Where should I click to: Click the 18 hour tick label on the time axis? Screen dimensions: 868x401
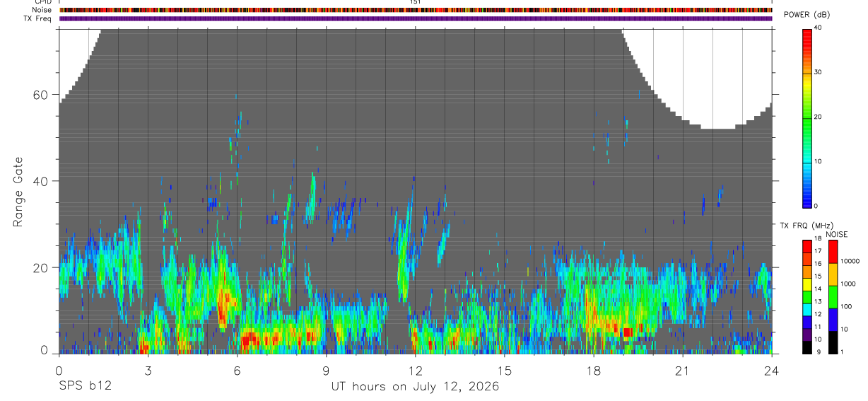(x=594, y=371)
